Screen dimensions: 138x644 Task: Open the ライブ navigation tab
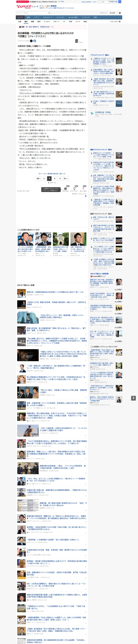[37, 17]
